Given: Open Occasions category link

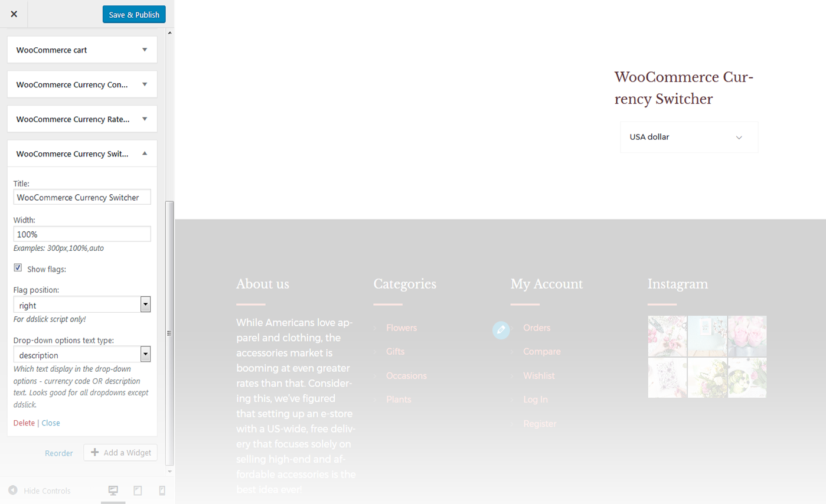Looking at the screenshot, I should tap(406, 375).
